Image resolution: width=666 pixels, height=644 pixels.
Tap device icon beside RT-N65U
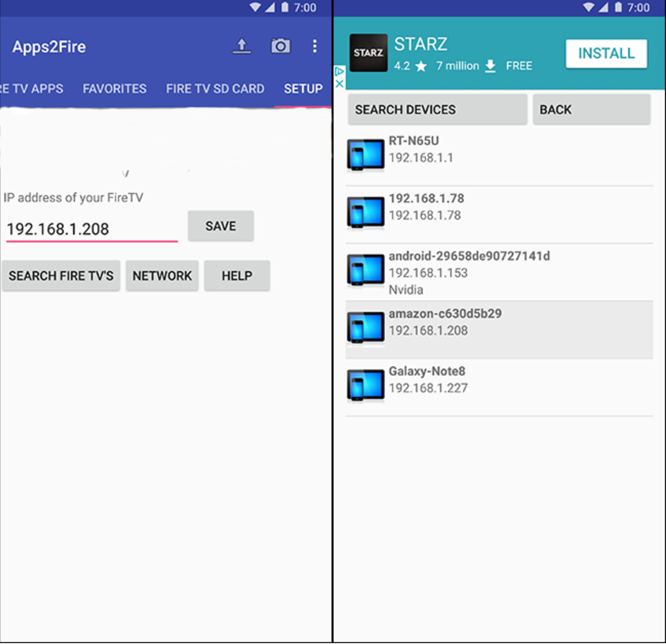tap(365, 155)
